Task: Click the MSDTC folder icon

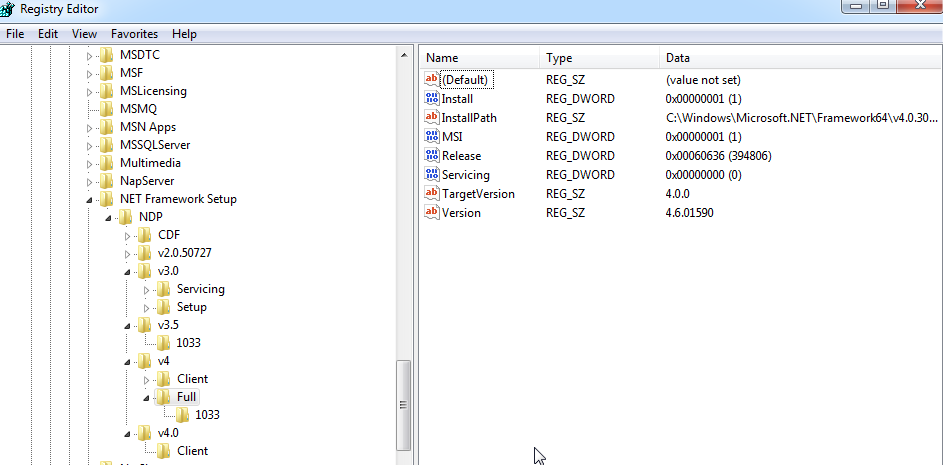Action: 106,55
